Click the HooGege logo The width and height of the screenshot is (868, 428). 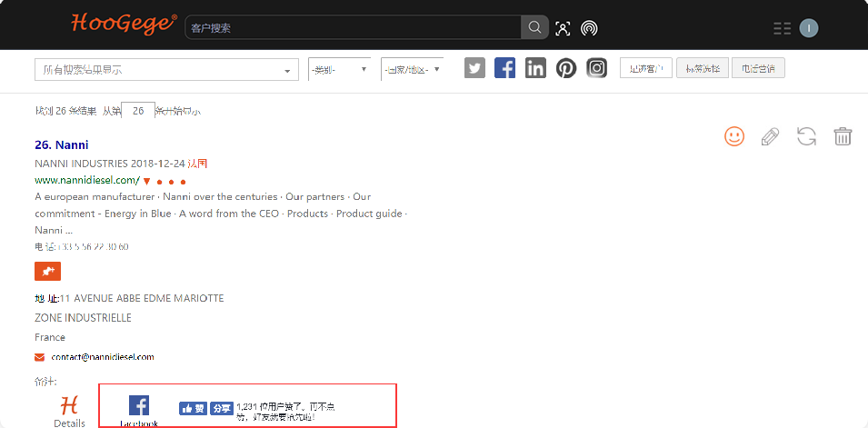pyautogui.click(x=124, y=24)
